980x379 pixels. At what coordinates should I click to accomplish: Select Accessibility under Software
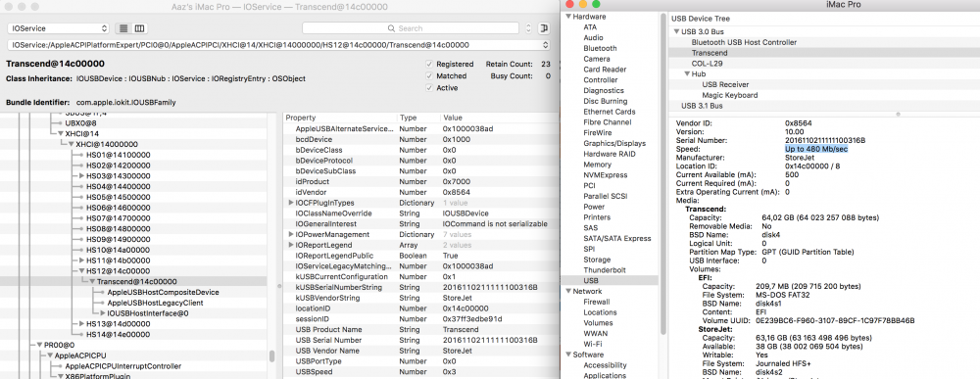tap(605, 365)
